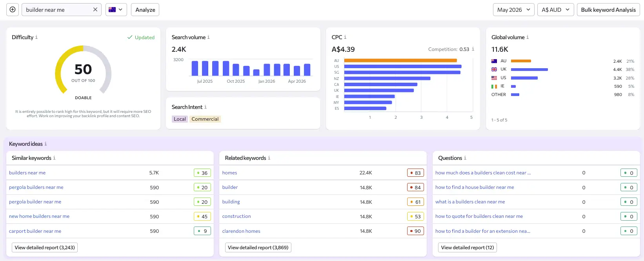Click the AU flag in Global volume

click(494, 61)
